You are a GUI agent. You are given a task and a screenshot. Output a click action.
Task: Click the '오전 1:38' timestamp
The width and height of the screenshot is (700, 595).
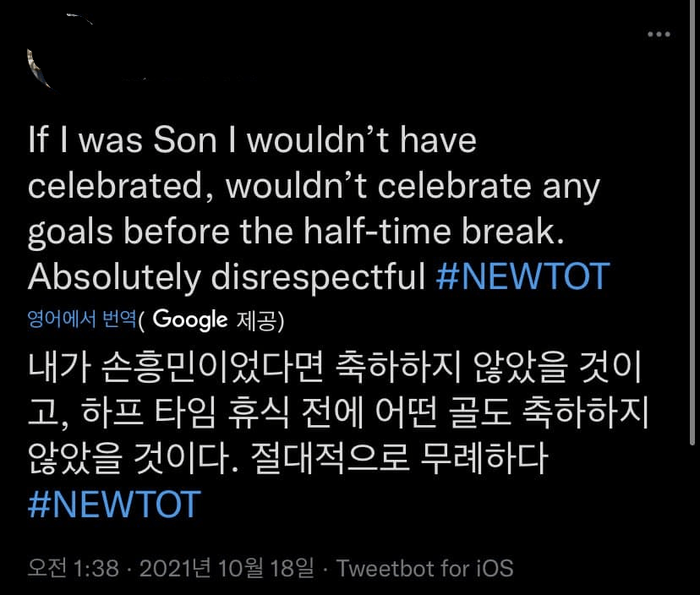point(74,568)
